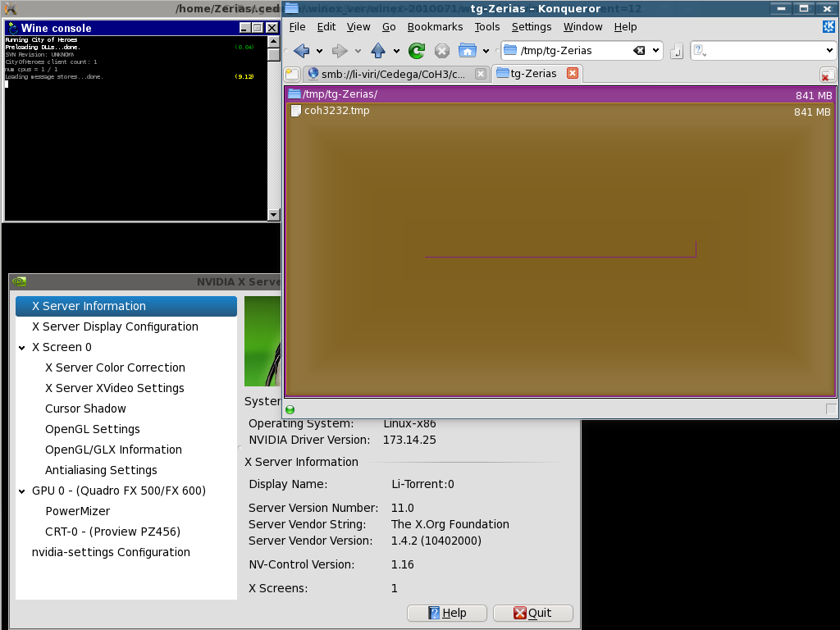This screenshot has height=630, width=840.
Task: Reload the current folder with the green refresh icon
Action: pyautogui.click(x=417, y=51)
